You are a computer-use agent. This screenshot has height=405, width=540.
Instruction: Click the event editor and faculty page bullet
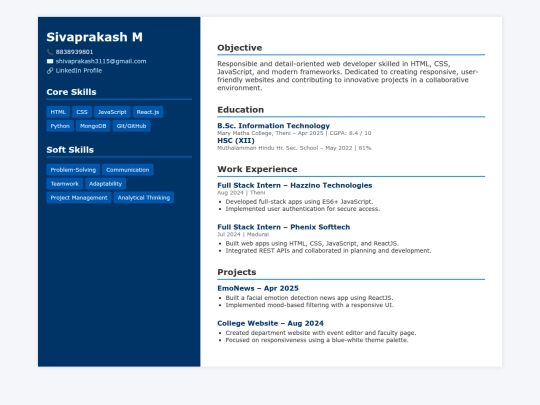click(x=321, y=333)
